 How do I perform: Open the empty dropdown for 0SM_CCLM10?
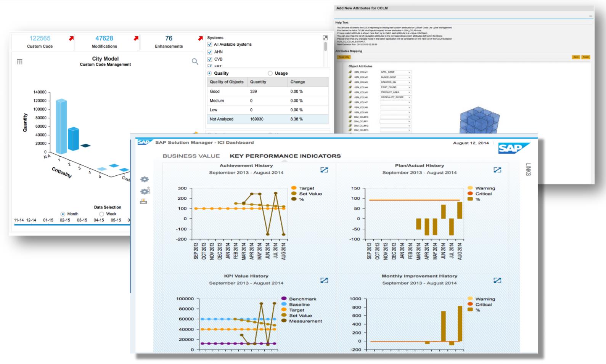click(395, 117)
